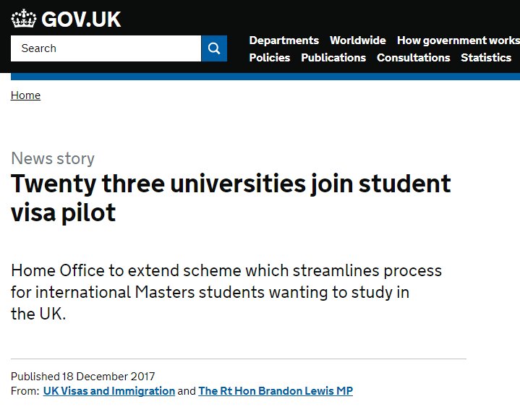Screen dimensions: 520x420
Task: Open the Statistics navigation link
Action: coord(486,58)
